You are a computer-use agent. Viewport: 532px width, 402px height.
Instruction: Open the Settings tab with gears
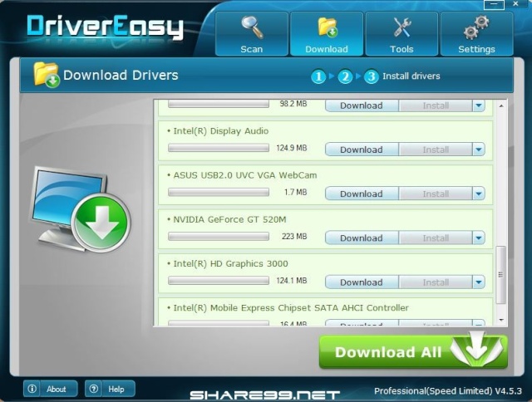pos(476,34)
